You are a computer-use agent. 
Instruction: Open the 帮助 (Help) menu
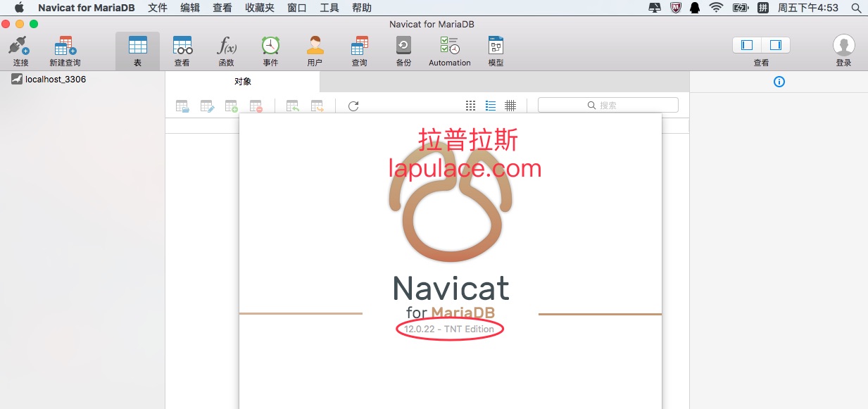[362, 8]
